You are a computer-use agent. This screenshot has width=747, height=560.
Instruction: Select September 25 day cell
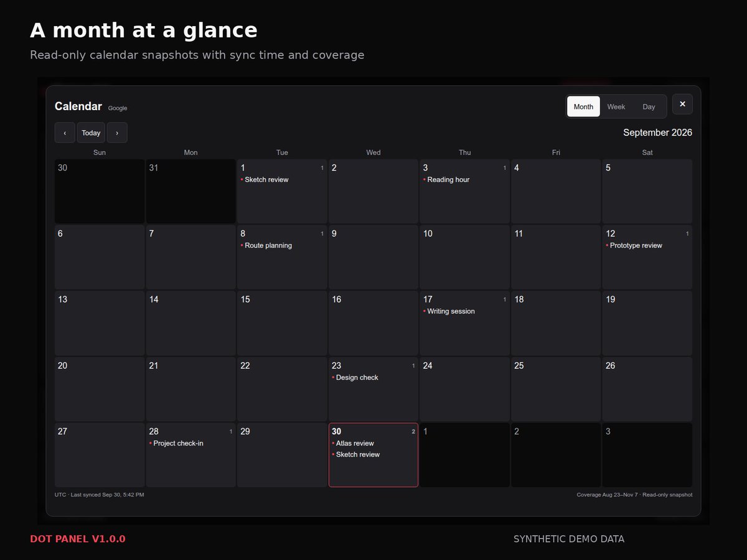556,389
